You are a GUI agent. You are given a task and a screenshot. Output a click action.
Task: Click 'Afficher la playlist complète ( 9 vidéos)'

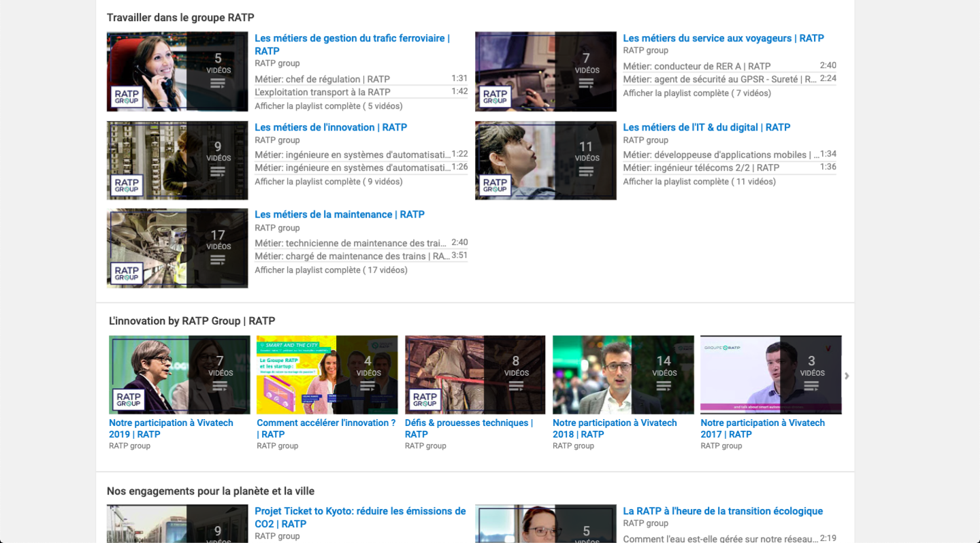coord(329,182)
